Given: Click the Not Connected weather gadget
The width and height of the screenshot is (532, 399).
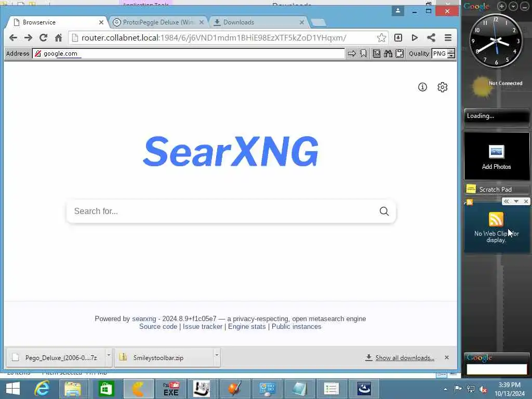Looking at the screenshot, I should [497, 87].
